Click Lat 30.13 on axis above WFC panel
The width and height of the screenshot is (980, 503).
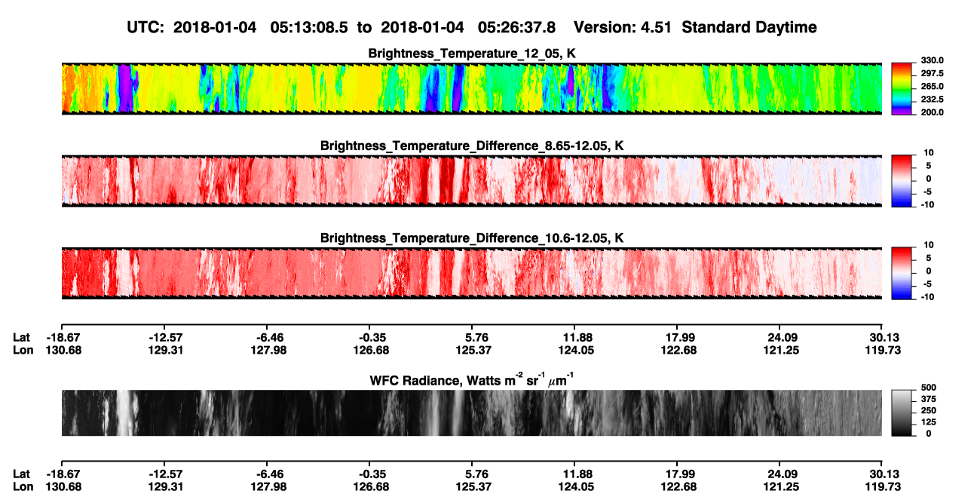tap(882, 337)
